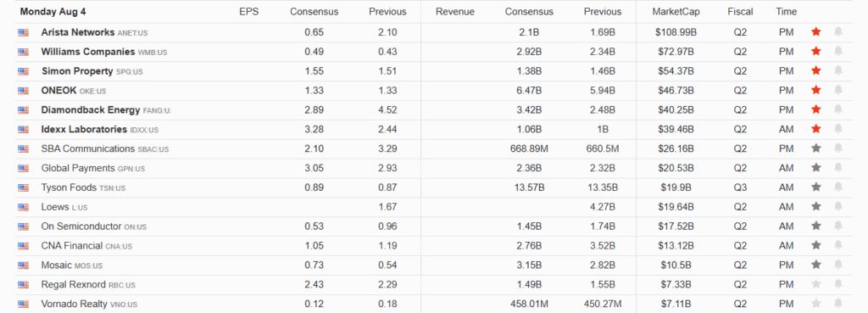Open the Williams Companies link
Screen dimensions: 868x313
(x=88, y=52)
